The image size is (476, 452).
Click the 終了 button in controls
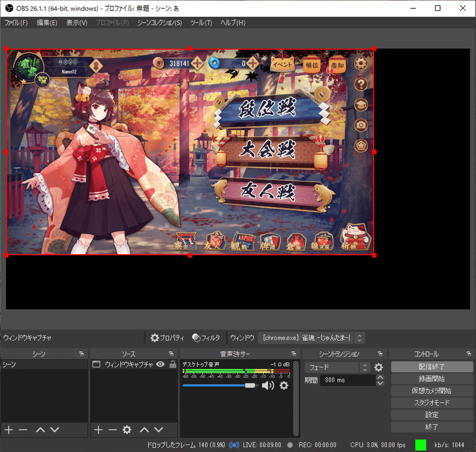click(432, 426)
